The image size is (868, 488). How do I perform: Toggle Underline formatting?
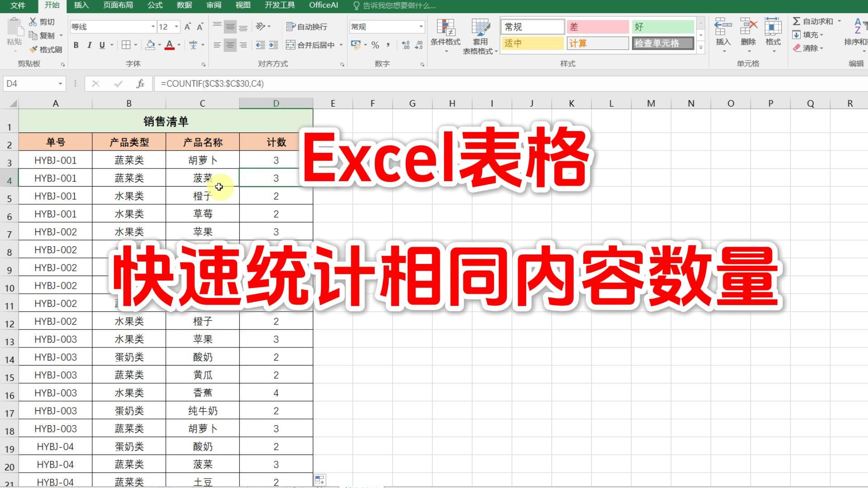[102, 45]
